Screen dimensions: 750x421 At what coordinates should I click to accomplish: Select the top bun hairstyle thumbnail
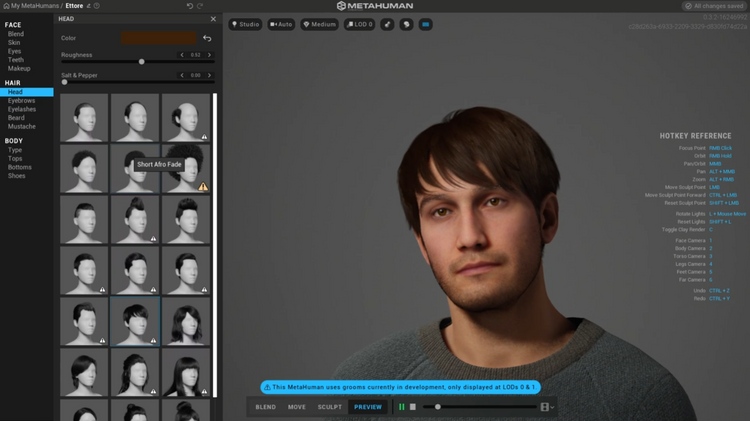coord(135,220)
